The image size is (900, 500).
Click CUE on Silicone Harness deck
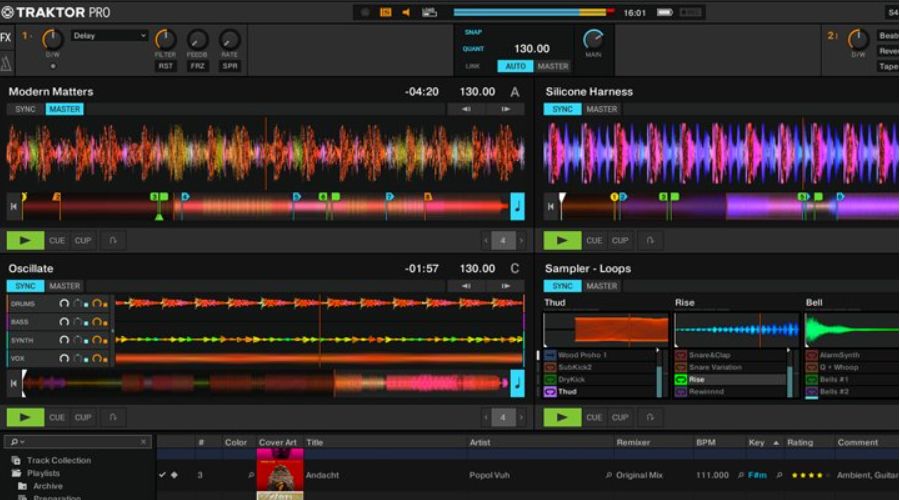[594, 241]
